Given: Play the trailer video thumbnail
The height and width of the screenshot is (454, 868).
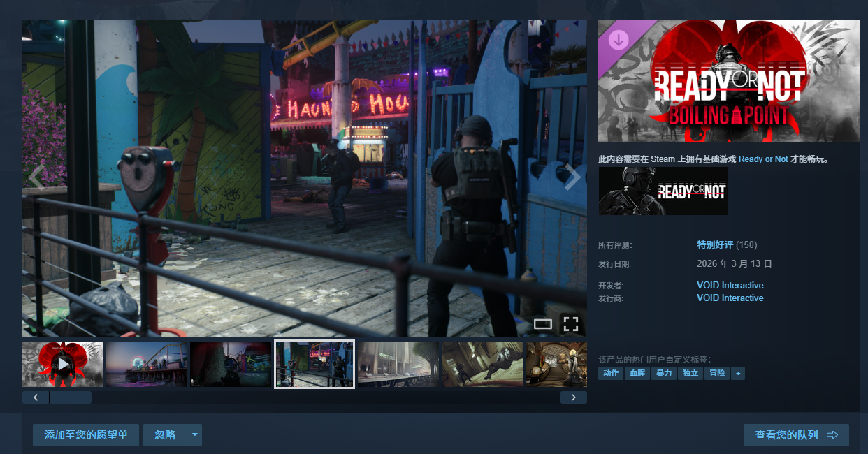Looking at the screenshot, I should 63,364.
